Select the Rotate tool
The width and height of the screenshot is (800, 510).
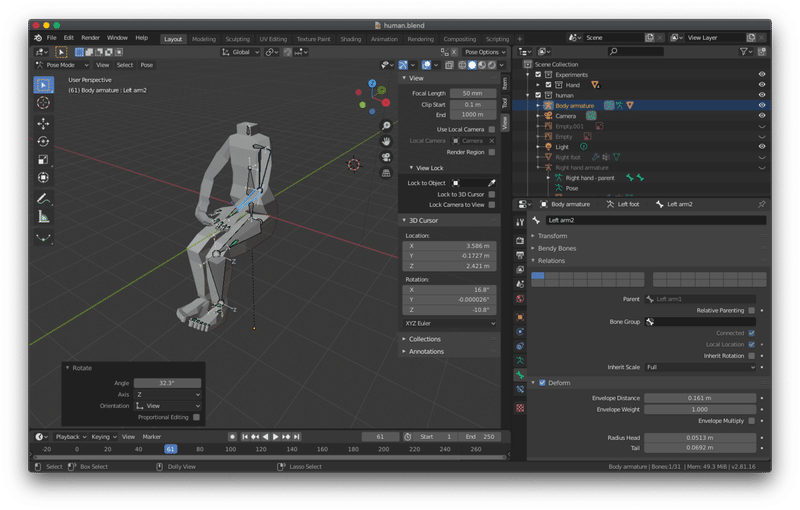click(x=43, y=141)
